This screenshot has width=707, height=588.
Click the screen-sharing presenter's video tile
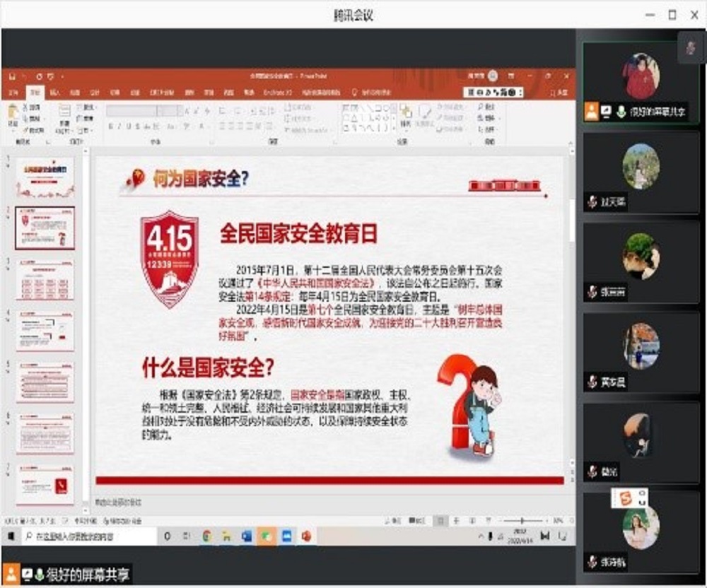(640, 81)
